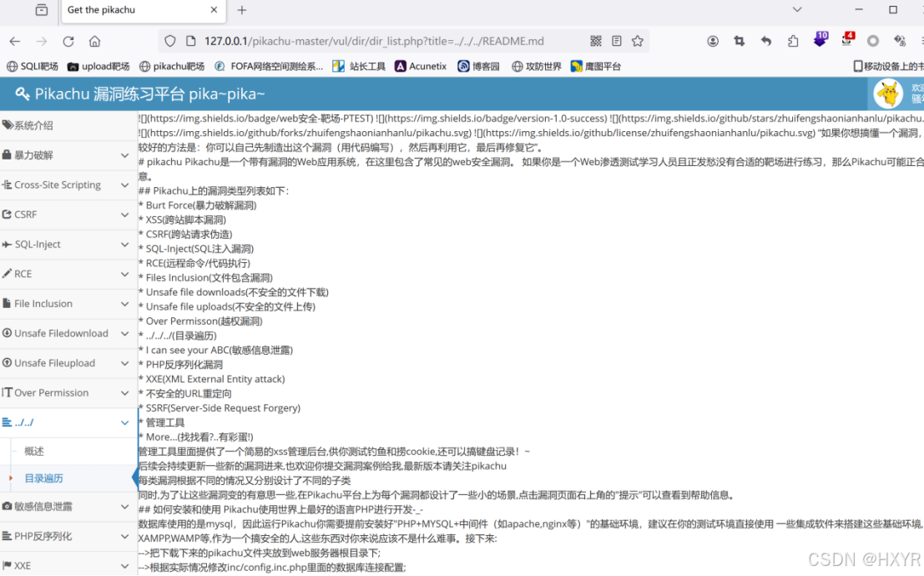Open a new browser tab
Image resolution: width=924 pixels, height=576 pixels.
[x=242, y=10]
